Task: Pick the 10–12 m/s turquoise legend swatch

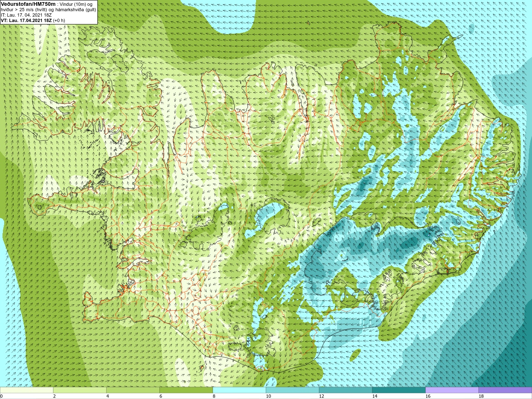Action: pyautogui.click(x=293, y=390)
